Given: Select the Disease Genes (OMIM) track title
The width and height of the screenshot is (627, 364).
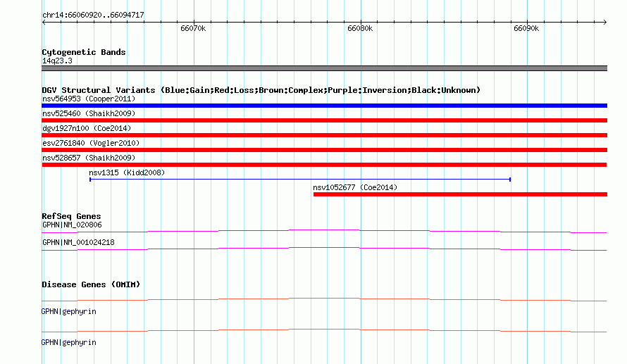Looking at the screenshot, I should (x=91, y=284).
